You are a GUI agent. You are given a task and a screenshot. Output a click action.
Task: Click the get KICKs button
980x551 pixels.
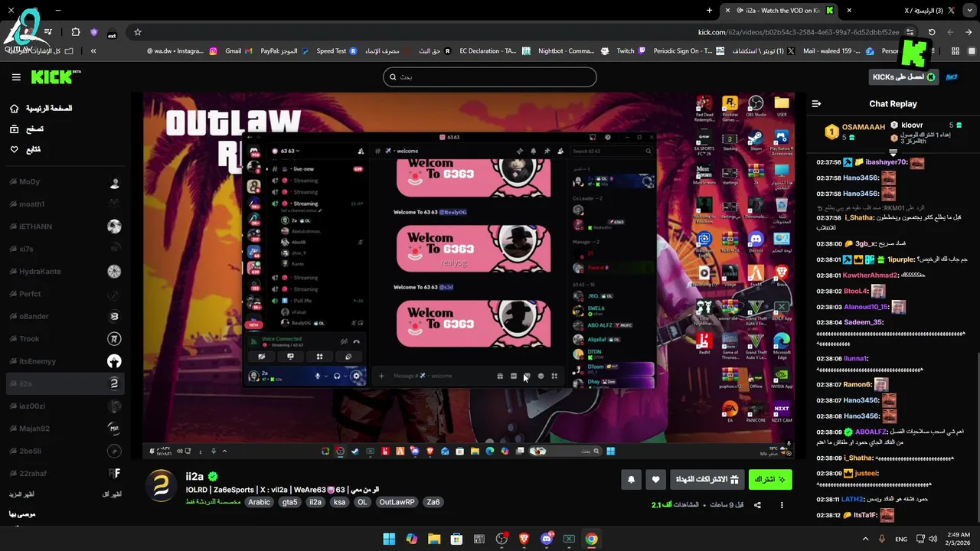coord(904,77)
